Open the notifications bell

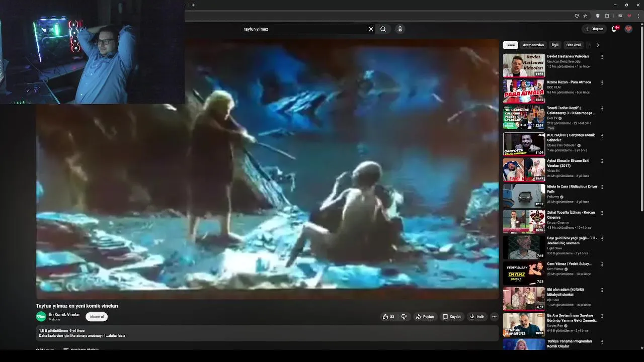coord(614,29)
